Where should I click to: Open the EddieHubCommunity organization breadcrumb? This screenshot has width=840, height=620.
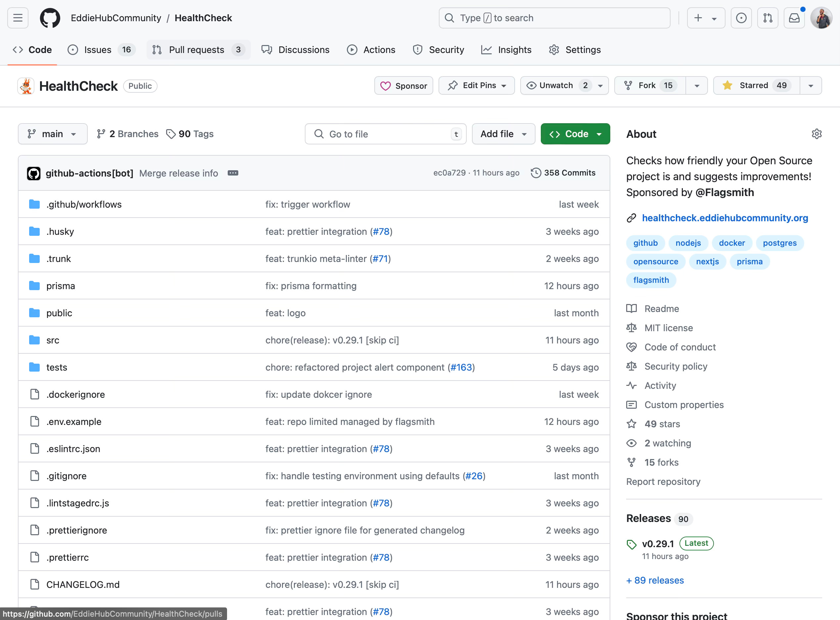[x=116, y=18]
